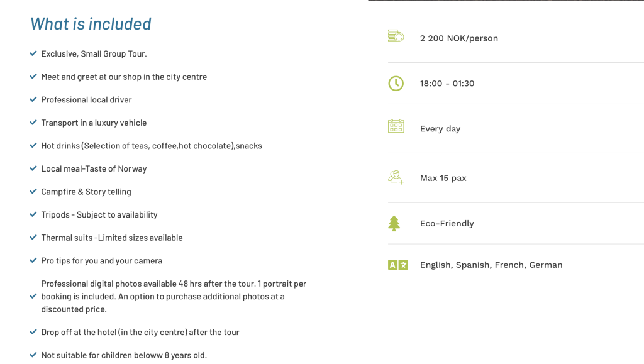
Task: Click the What is included heading
Action: click(91, 24)
